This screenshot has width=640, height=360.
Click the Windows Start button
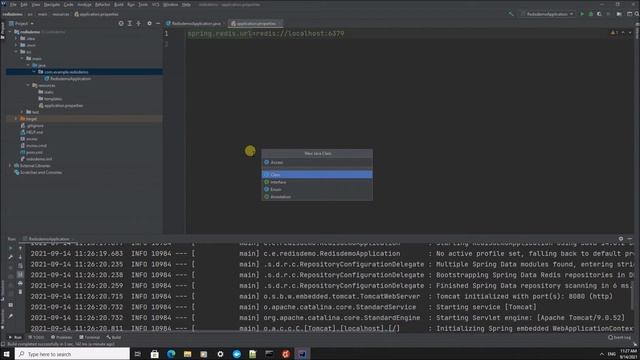7,354
